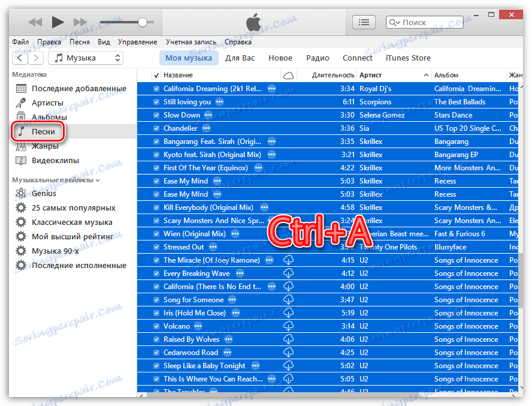
Task: Skip forward with the next track button
Action: pos(80,22)
